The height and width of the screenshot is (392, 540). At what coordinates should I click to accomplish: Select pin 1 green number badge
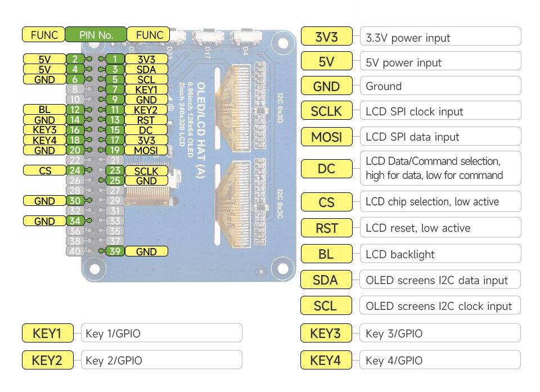pos(115,59)
